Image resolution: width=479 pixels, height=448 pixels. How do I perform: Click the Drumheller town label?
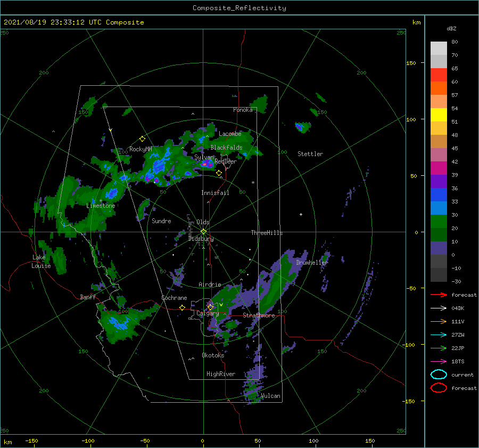tap(312, 263)
